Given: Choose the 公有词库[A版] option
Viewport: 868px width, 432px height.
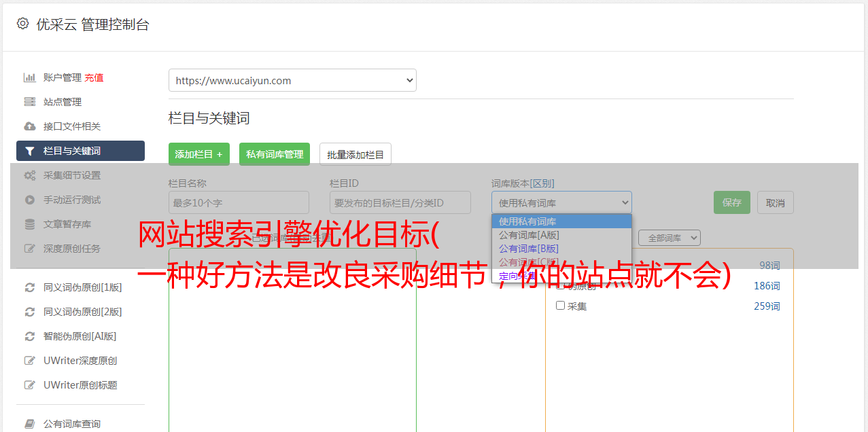Looking at the screenshot, I should coord(561,235).
